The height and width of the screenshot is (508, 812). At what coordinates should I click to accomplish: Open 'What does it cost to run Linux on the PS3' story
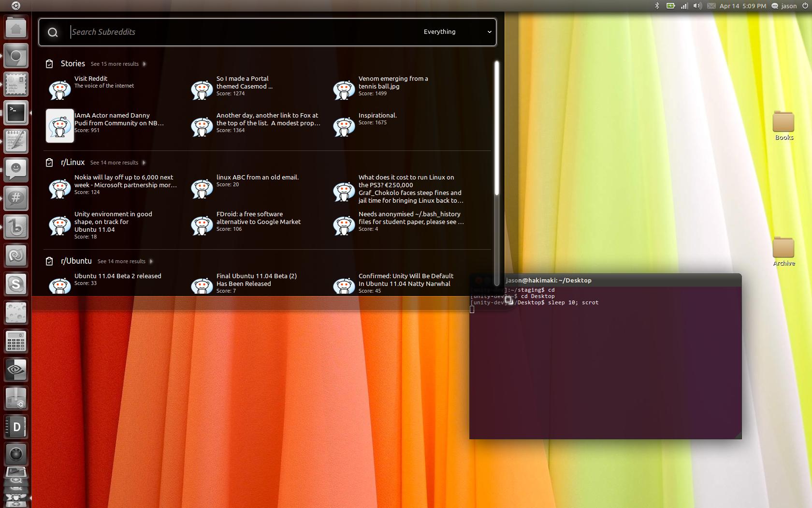tap(399, 189)
